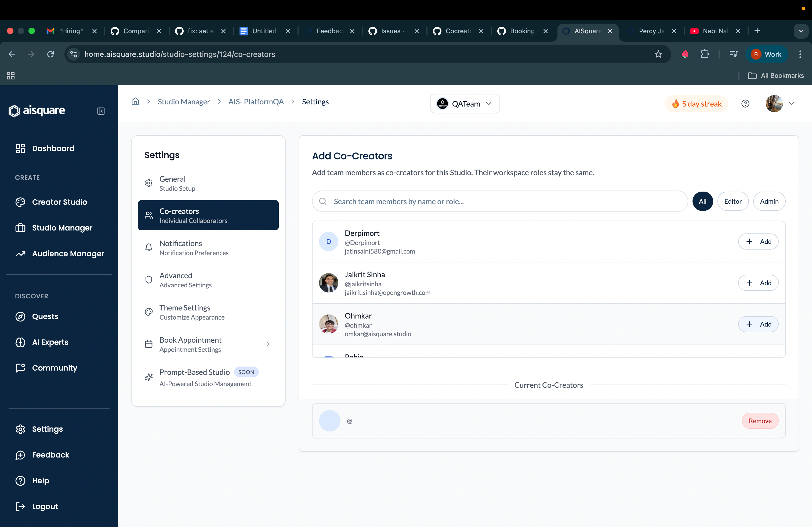
Task: Add Jaikrit Sinha as co-creator
Action: [758, 283]
